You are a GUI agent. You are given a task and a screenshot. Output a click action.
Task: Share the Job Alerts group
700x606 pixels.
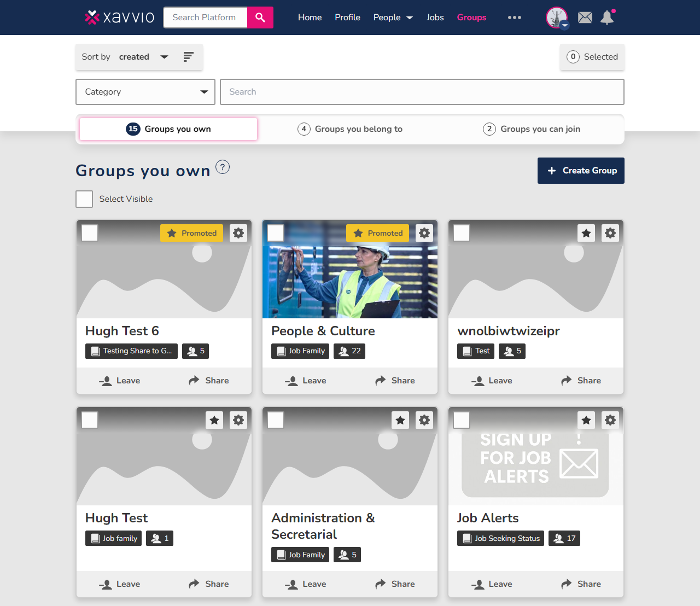[x=581, y=584]
